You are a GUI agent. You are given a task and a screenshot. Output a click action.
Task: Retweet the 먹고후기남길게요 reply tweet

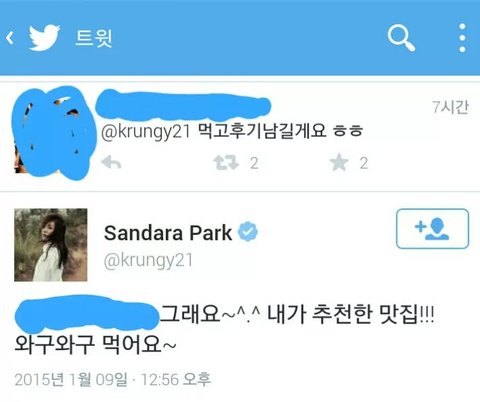[226, 163]
